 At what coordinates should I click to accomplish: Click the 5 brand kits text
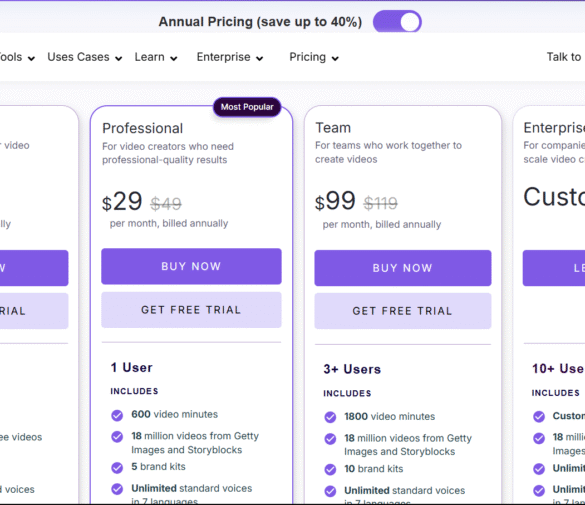point(158,467)
